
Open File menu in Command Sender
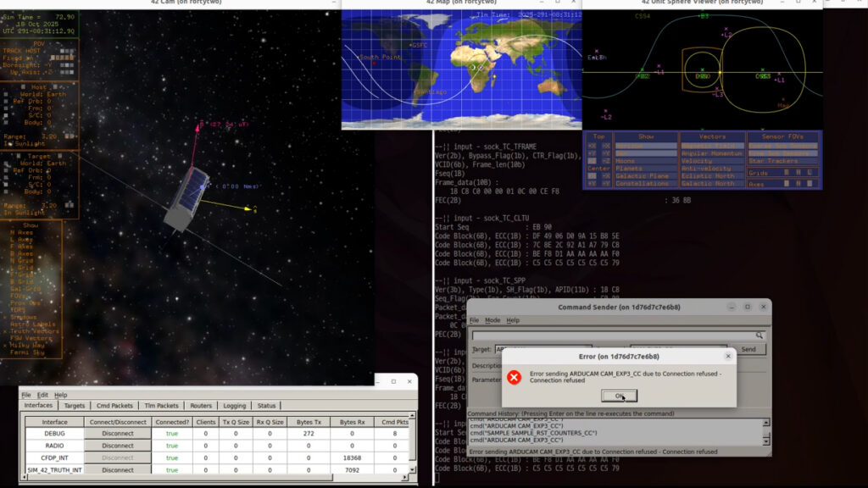pos(475,320)
